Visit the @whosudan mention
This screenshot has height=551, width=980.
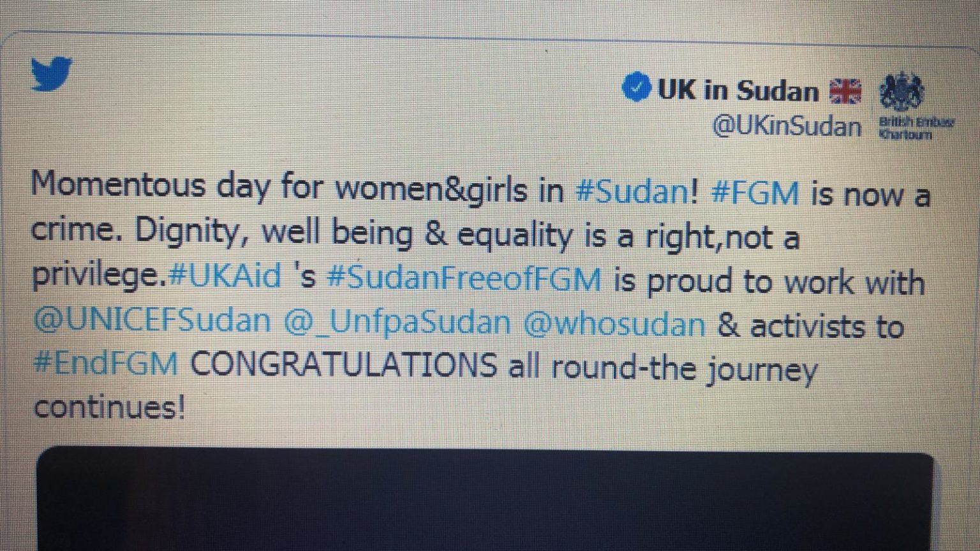(614, 325)
